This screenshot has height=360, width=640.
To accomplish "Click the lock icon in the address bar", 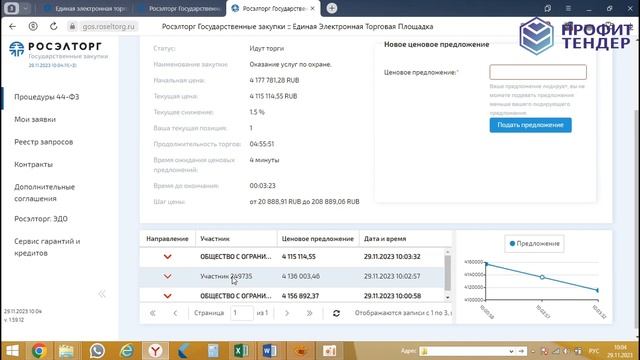I will pyautogui.click(x=72, y=27).
